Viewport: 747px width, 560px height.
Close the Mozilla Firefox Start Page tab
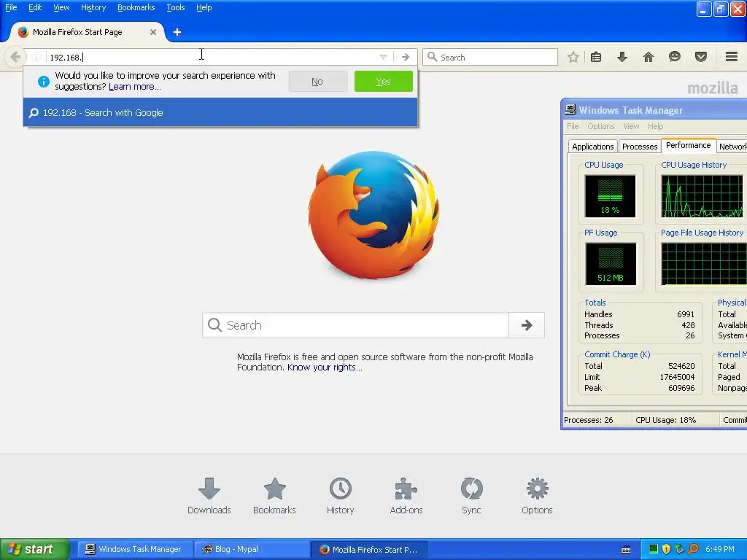153,32
